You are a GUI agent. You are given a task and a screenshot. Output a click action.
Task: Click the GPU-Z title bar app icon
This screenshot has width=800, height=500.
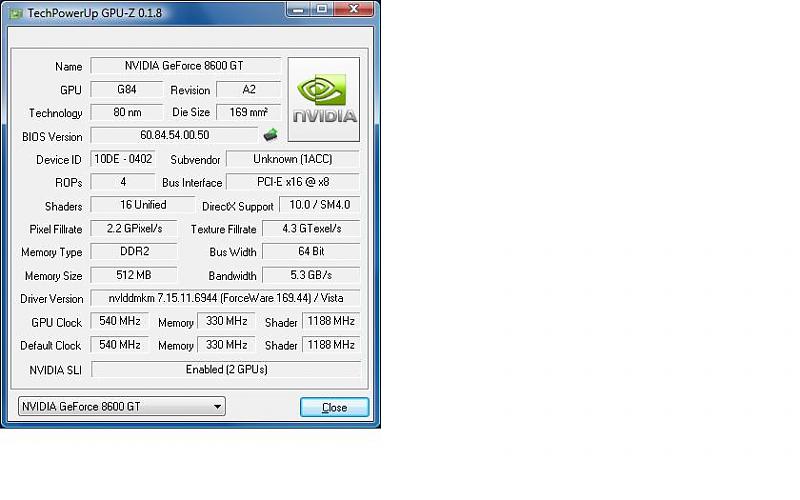click(16, 13)
